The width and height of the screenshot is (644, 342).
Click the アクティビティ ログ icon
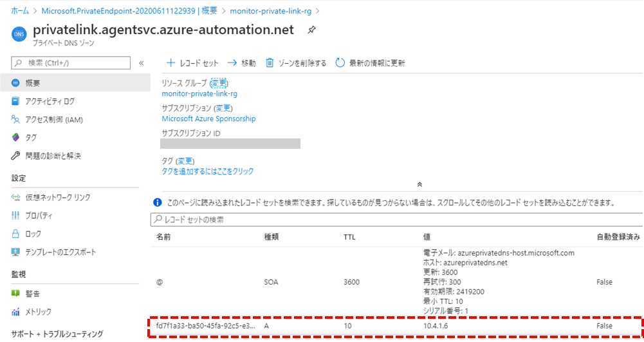point(15,101)
